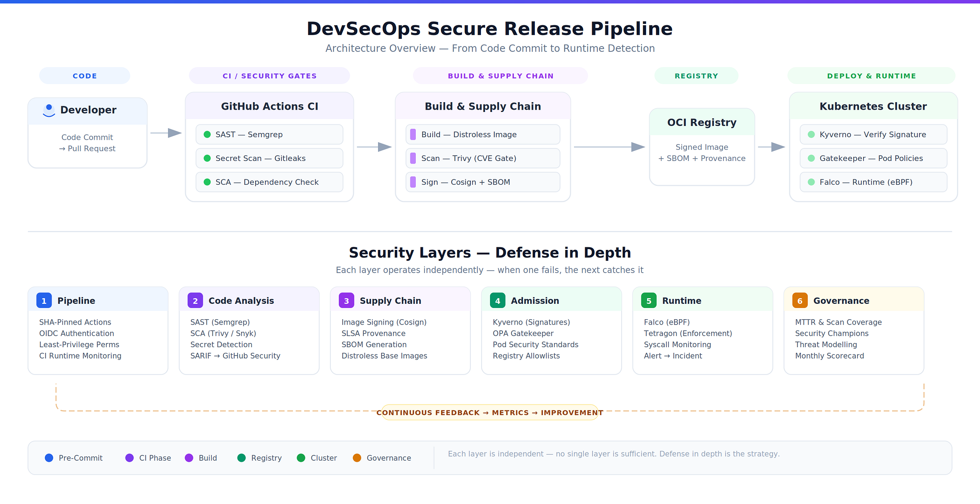980x504 pixels.
Task: Click 'MTTR & Scan Coverage' text
Action: (x=838, y=322)
